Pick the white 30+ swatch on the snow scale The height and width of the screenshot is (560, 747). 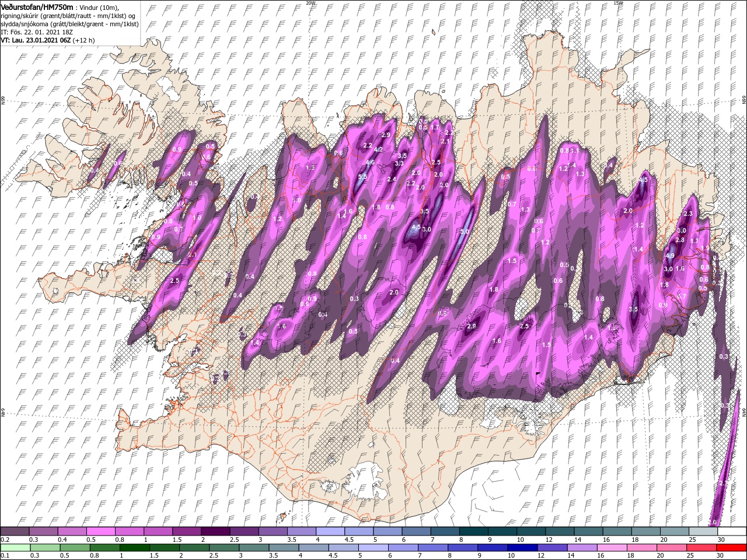[731, 531]
